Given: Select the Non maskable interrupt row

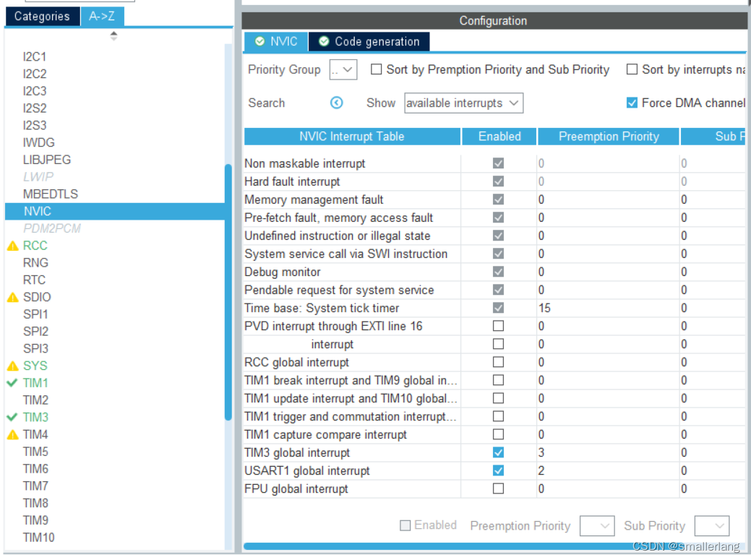Looking at the screenshot, I should [494, 164].
